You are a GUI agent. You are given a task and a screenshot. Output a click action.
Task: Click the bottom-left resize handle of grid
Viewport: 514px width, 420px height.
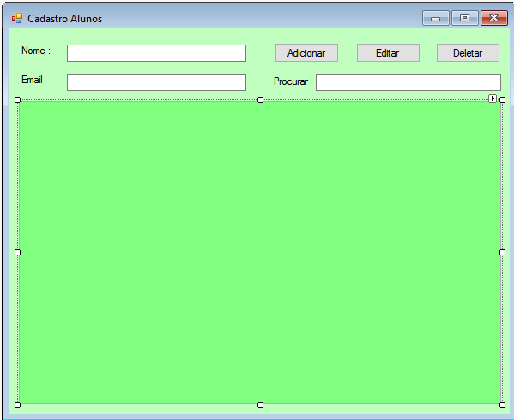tap(18, 405)
